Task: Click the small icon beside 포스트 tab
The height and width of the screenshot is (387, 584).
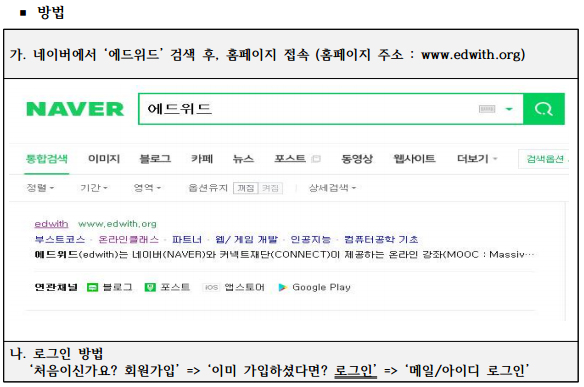Action: click(x=316, y=159)
